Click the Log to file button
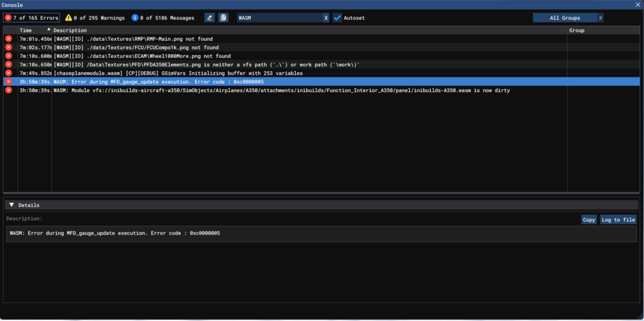 click(x=618, y=220)
